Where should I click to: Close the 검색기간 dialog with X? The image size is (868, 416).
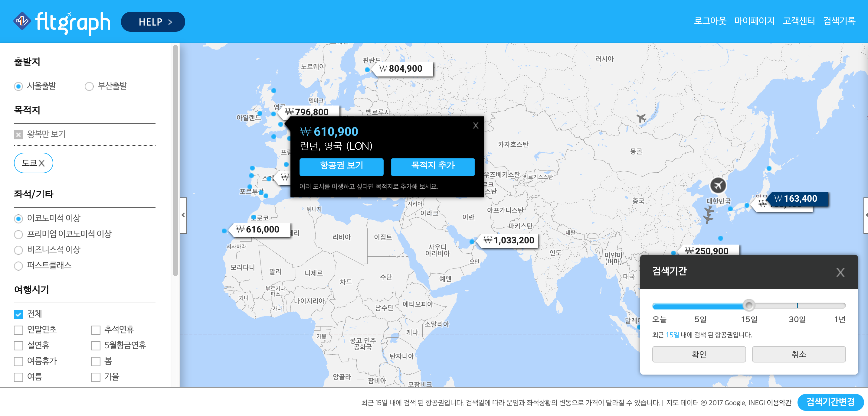click(840, 272)
